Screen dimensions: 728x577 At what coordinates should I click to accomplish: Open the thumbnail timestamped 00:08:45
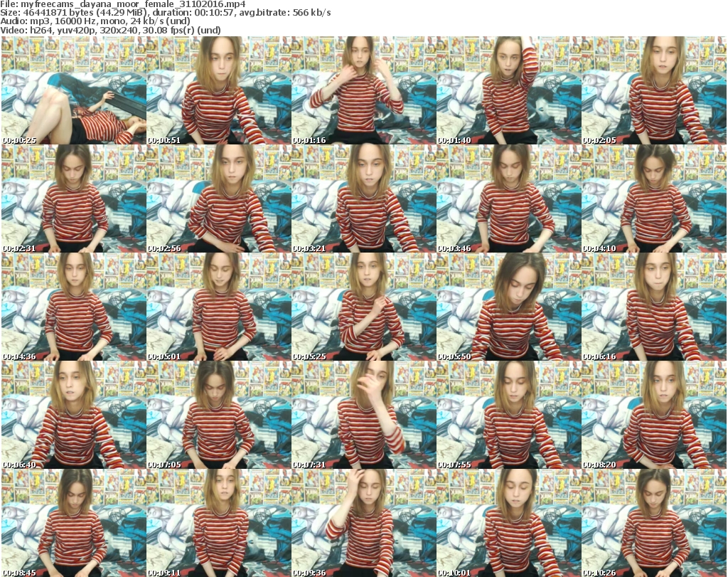click(x=73, y=523)
